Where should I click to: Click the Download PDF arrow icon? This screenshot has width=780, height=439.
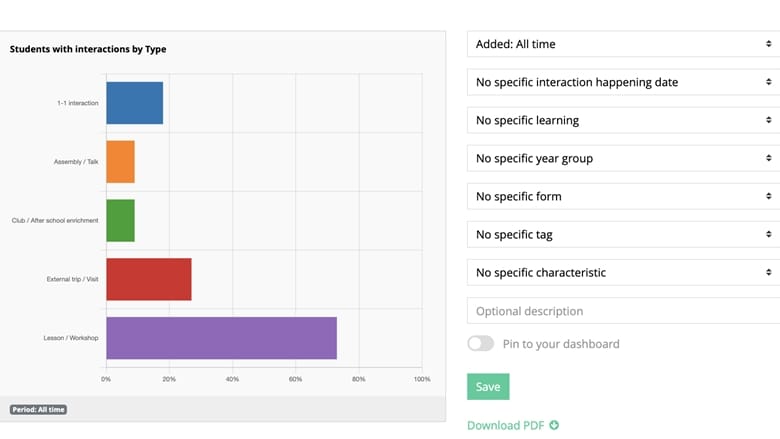554,425
